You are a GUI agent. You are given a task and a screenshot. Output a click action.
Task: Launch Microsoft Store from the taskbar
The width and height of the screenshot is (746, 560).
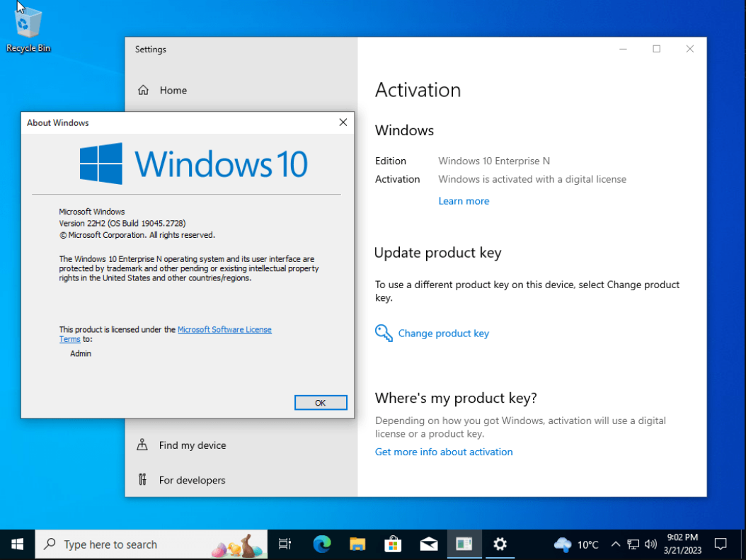(x=393, y=544)
